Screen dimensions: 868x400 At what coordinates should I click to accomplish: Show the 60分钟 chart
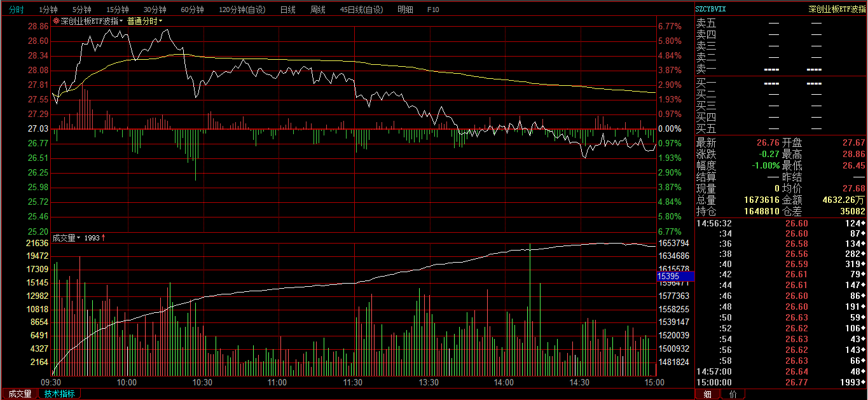(192, 10)
